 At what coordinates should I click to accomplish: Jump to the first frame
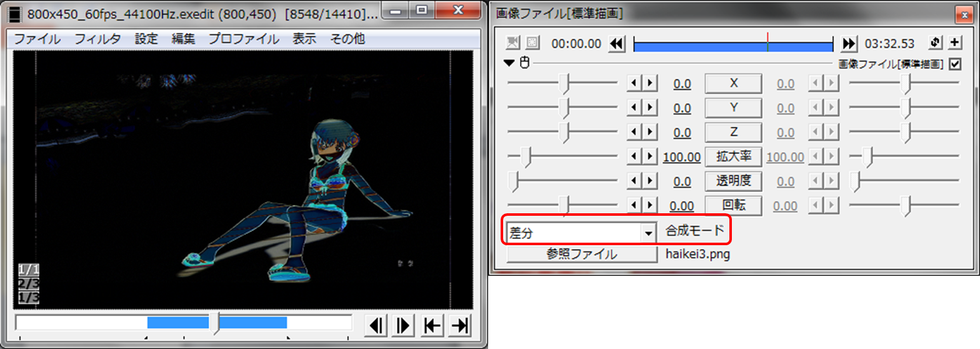pos(432,325)
